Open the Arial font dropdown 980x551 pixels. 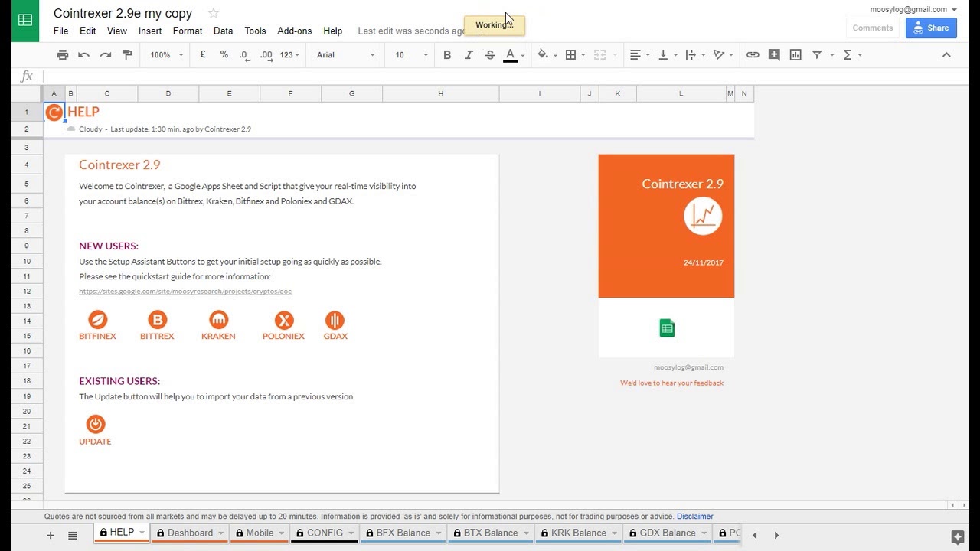346,55
